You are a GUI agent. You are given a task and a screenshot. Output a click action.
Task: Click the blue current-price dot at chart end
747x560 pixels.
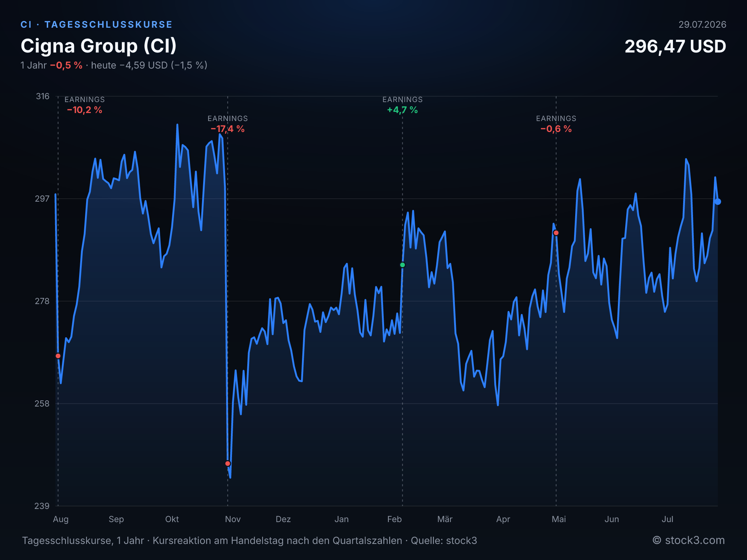[x=717, y=202]
